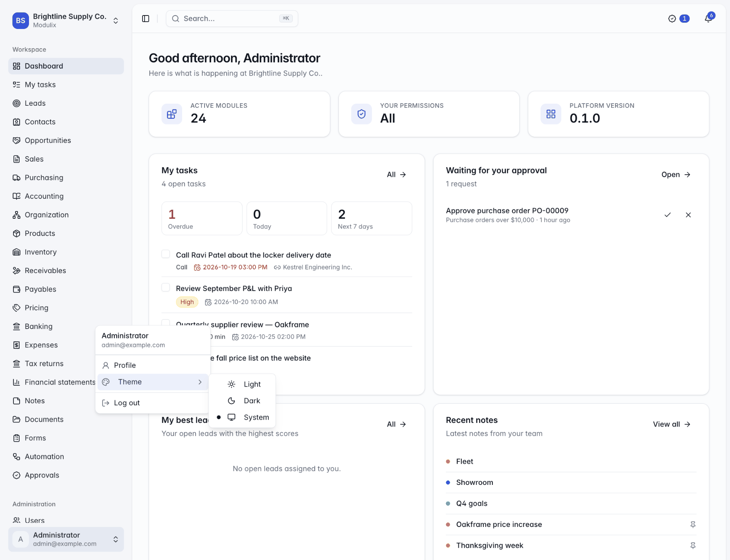730x560 pixels.
Task: Expand the Theme submenu arrow
Action: coord(200,382)
